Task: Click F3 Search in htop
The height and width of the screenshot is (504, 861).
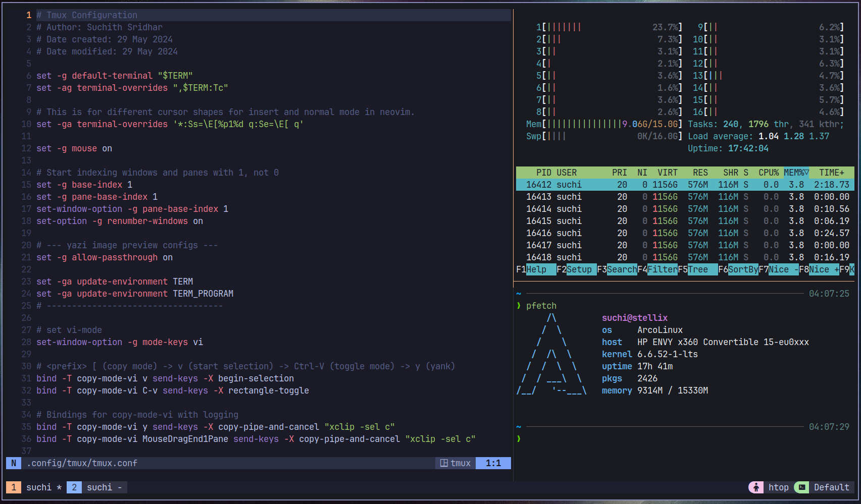Action: 617,269
